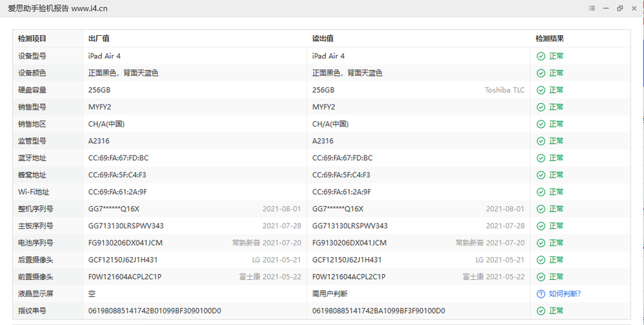
Task: Click read-out front camera serial F0W121604ACPL2C1P
Action: [x=348, y=277]
